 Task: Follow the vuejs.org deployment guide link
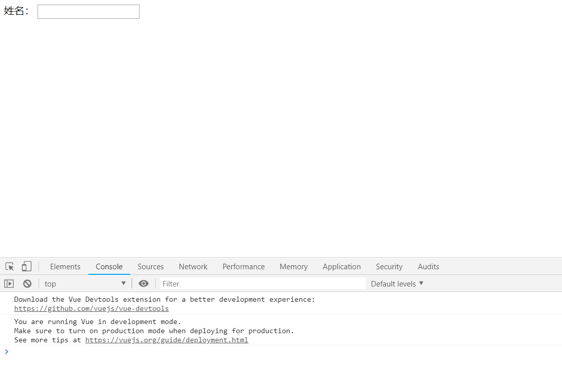[x=167, y=340]
